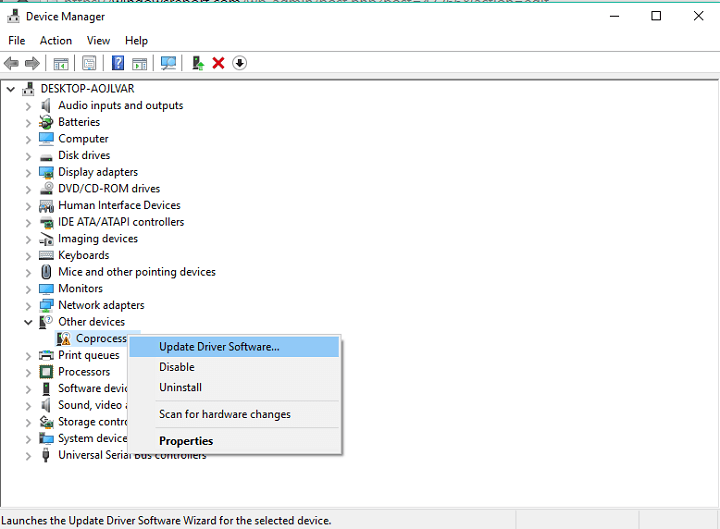
Task: Select the Print queues label
Action: (89, 355)
